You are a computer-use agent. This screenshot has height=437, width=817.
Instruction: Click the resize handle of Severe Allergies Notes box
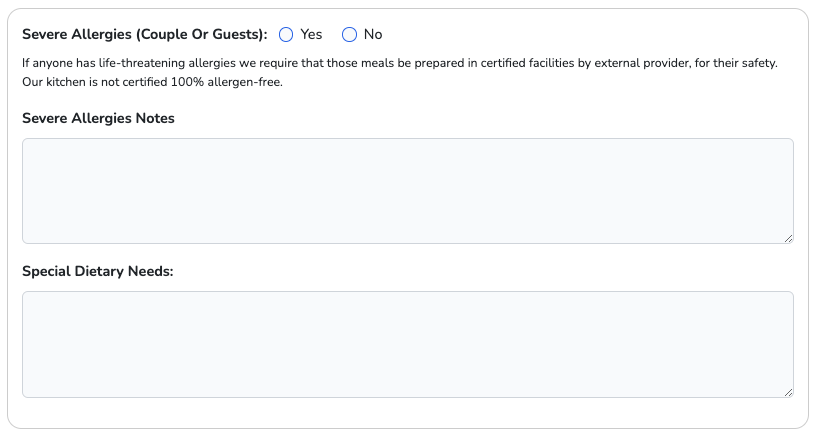click(x=788, y=238)
